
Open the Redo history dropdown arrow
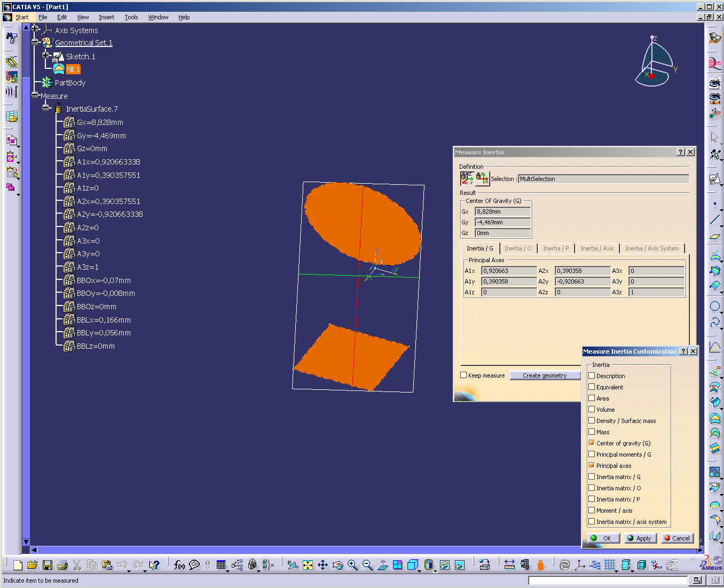[x=145, y=571]
